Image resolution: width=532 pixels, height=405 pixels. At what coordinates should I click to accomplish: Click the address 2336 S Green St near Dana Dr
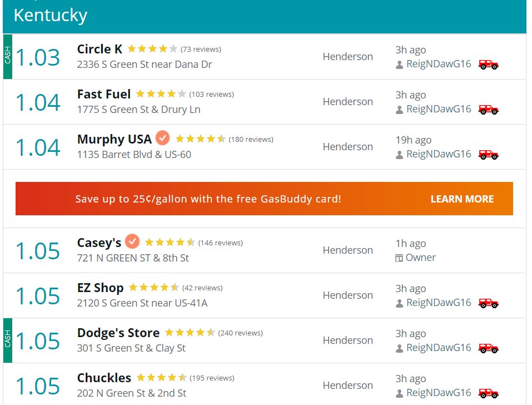(x=145, y=64)
